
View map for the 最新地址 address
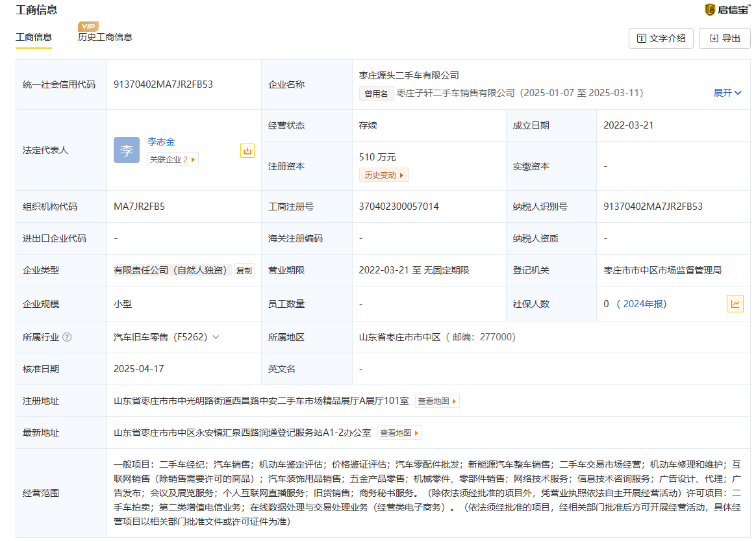point(399,433)
